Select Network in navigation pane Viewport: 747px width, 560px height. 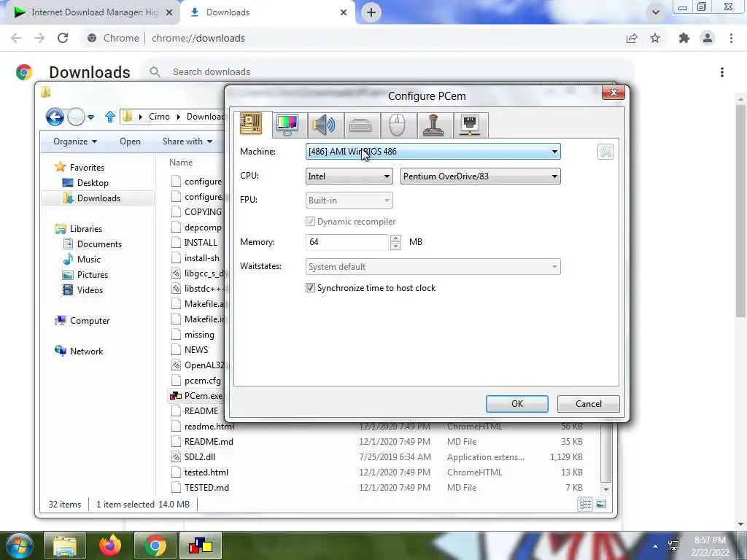pyautogui.click(x=86, y=351)
